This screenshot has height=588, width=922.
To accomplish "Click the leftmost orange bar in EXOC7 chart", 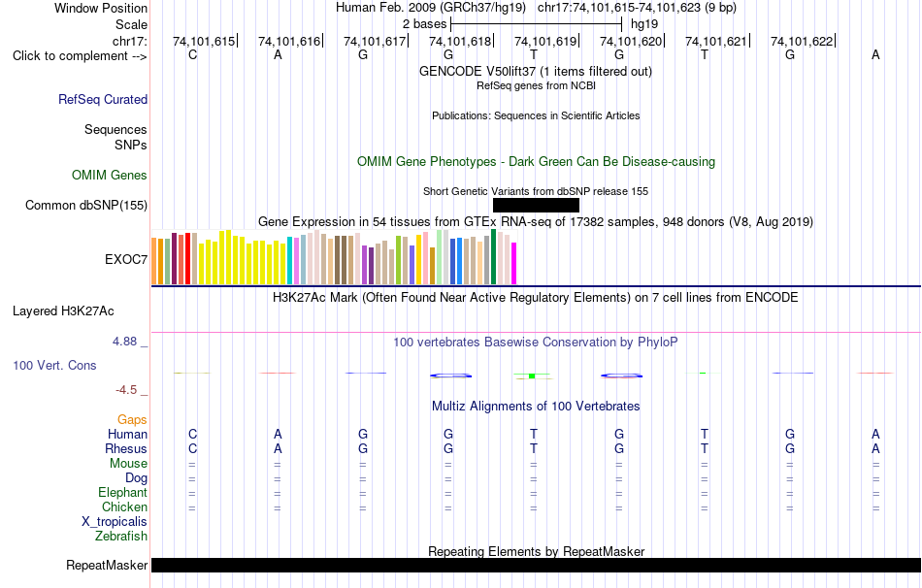I will (x=154, y=261).
